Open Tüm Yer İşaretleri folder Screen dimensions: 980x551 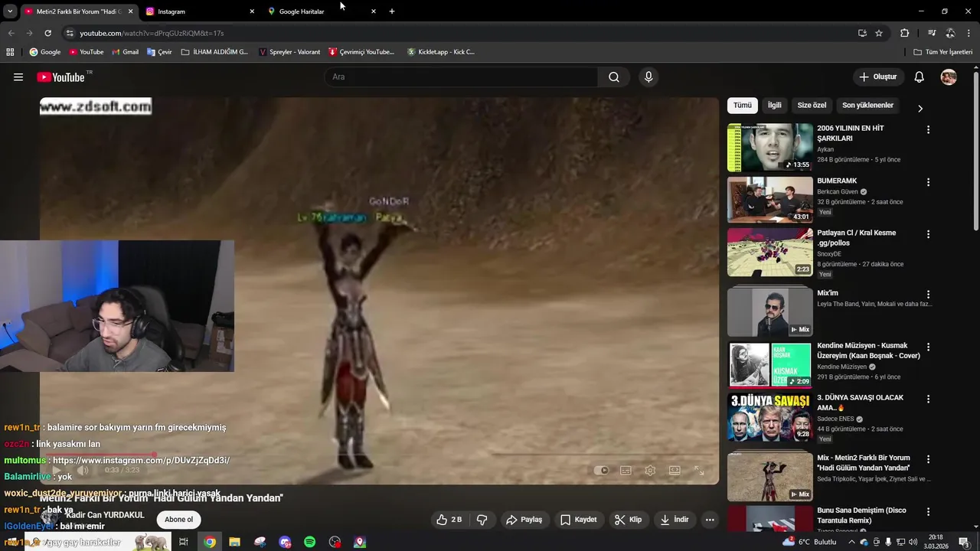click(x=942, y=52)
